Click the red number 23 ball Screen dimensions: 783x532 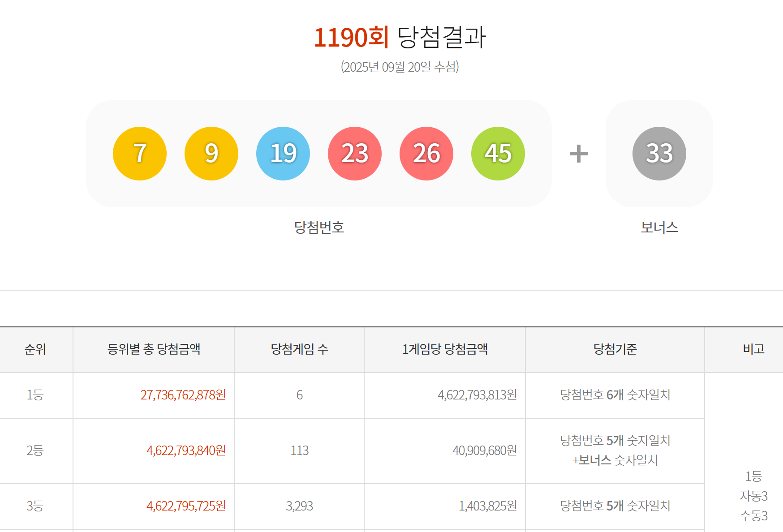tap(355, 154)
